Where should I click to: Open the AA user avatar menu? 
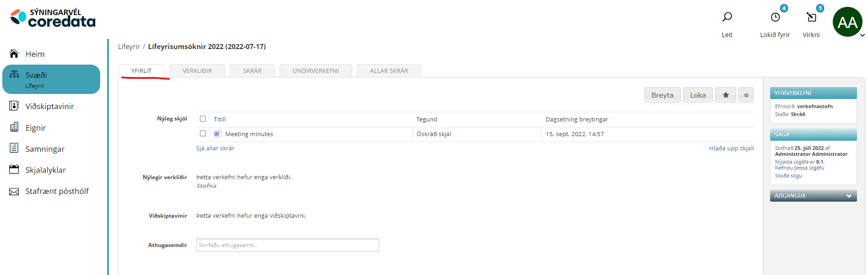tap(847, 22)
